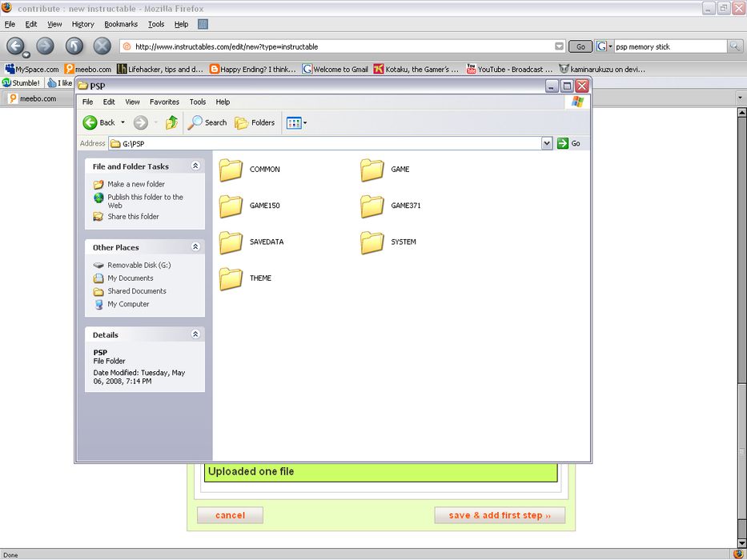Click Explorer's green Go button
The width and height of the screenshot is (747, 560).
coord(568,143)
